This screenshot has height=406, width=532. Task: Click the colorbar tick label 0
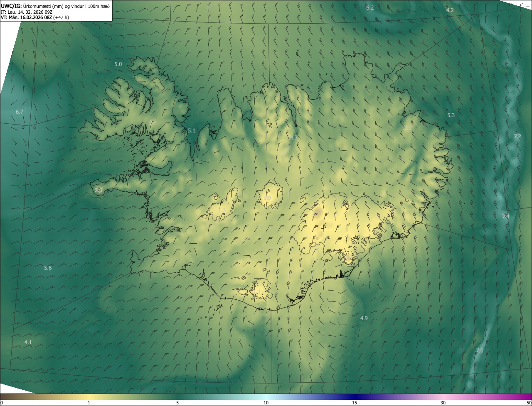(2, 403)
